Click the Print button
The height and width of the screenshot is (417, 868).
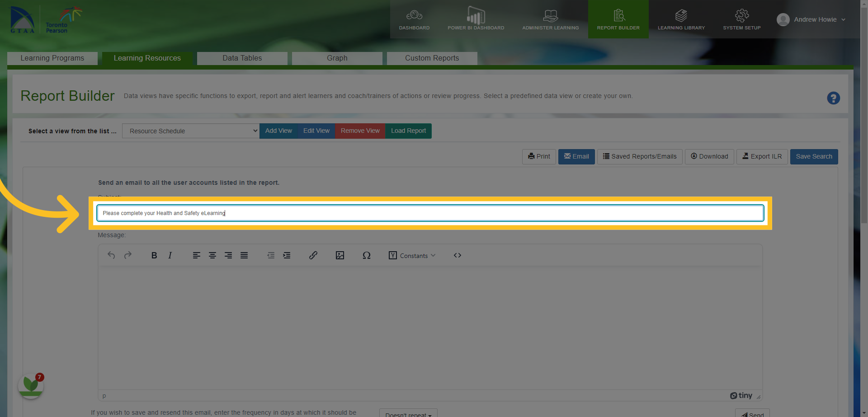[539, 157]
